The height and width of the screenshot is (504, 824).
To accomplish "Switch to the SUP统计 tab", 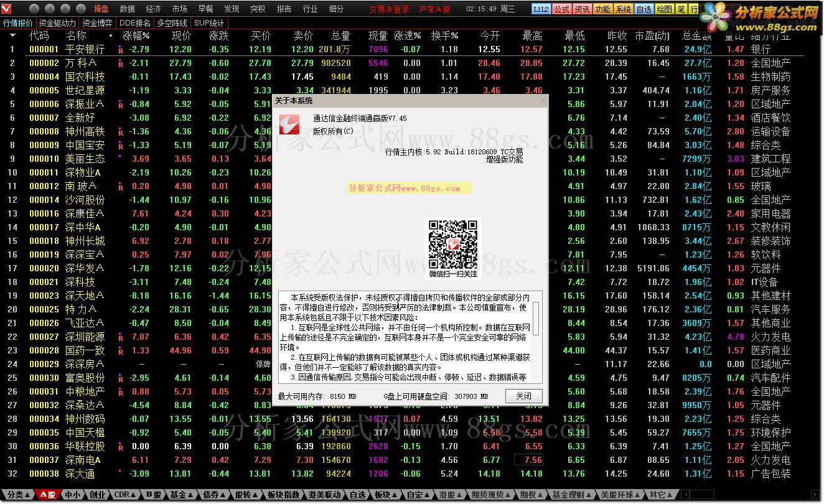I will pos(209,23).
